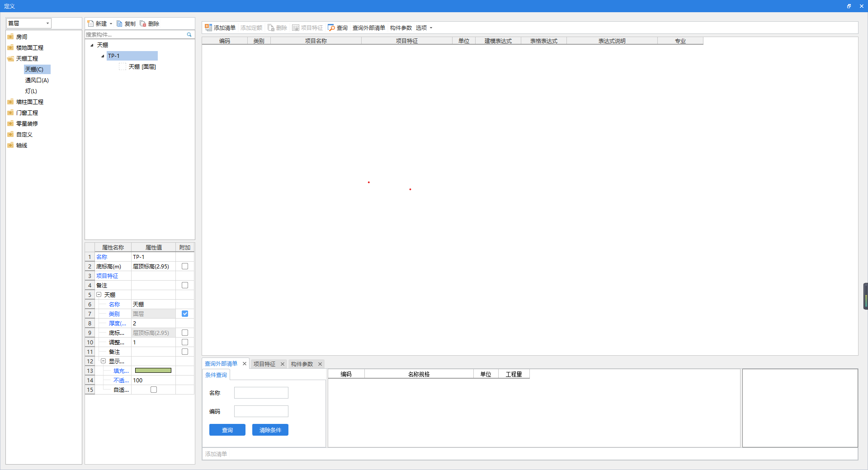Collapse the TP-1 tree node

pyautogui.click(x=103, y=56)
